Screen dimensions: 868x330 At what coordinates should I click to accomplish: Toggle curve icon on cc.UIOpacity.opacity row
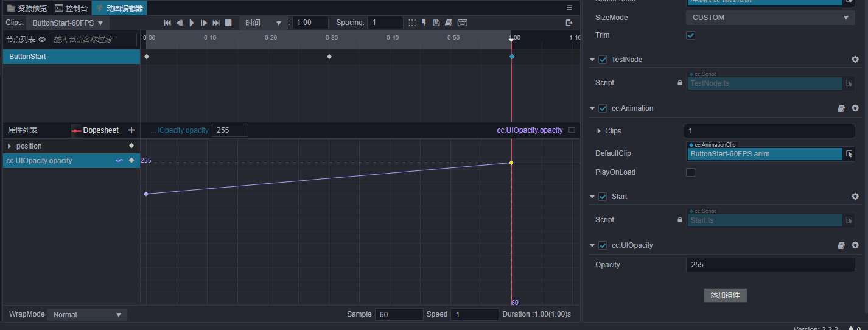(x=119, y=161)
